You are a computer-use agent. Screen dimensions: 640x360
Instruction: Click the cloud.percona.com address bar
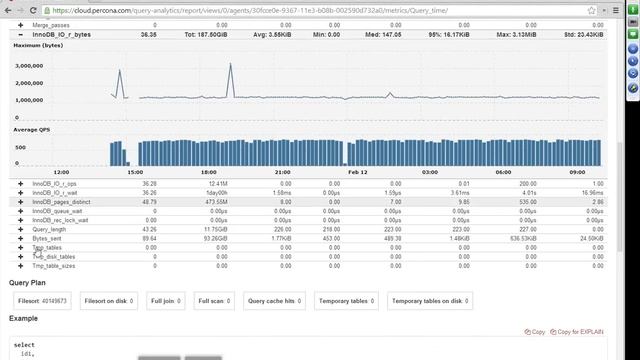[x=318, y=11]
